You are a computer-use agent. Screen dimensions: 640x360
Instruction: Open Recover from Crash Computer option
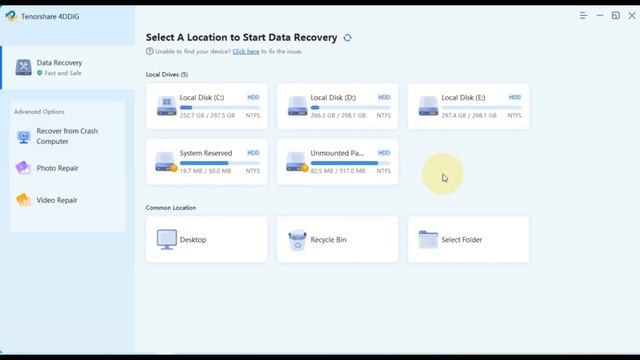point(68,136)
